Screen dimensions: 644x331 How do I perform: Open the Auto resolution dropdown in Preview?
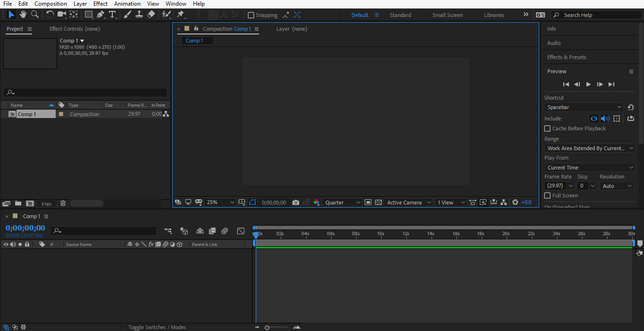(617, 186)
